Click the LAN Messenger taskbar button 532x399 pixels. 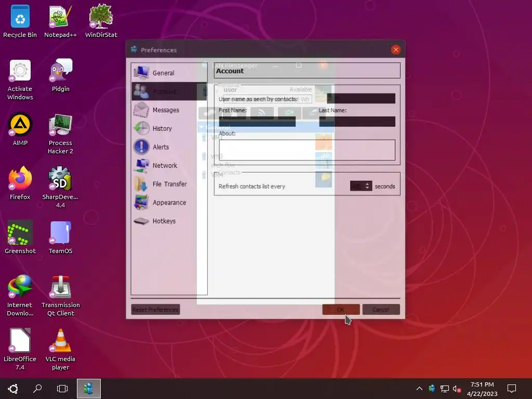point(88,389)
